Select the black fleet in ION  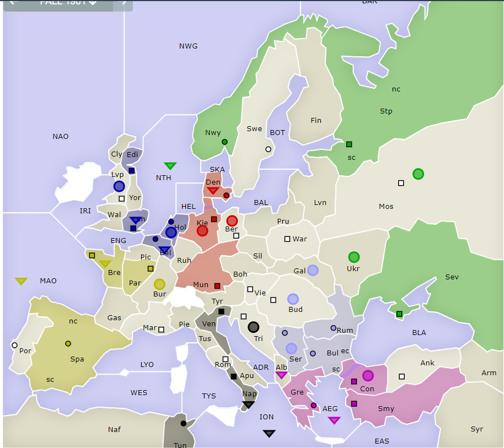[x=269, y=434]
